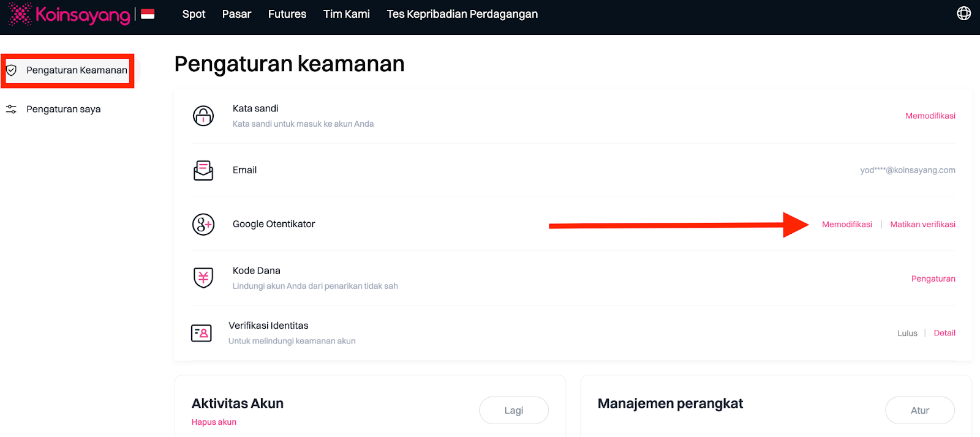Click Memodifikasi for Google Otentikator

tap(846, 225)
